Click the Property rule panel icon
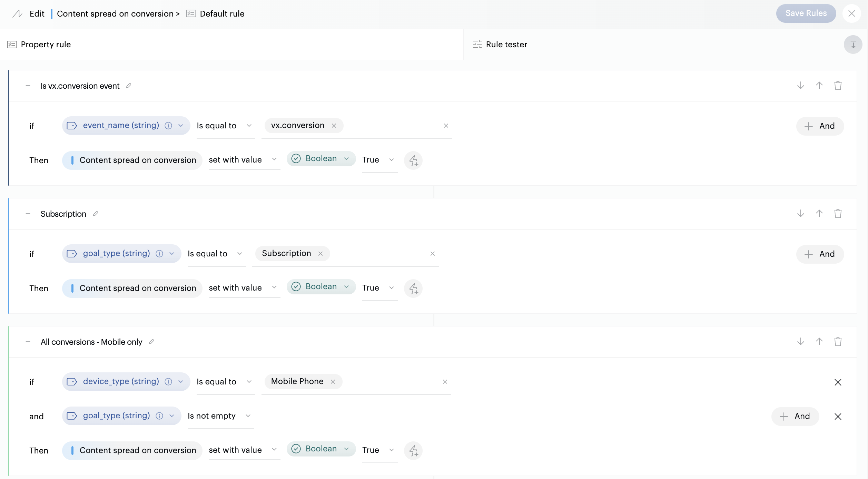The image size is (868, 479). [x=12, y=44]
